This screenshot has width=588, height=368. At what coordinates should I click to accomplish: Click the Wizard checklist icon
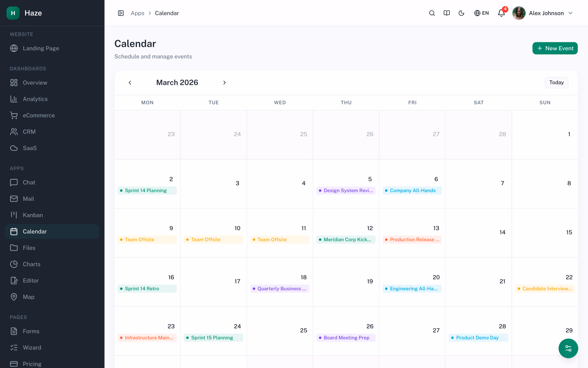pyautogui.click(x=14, y=347)
